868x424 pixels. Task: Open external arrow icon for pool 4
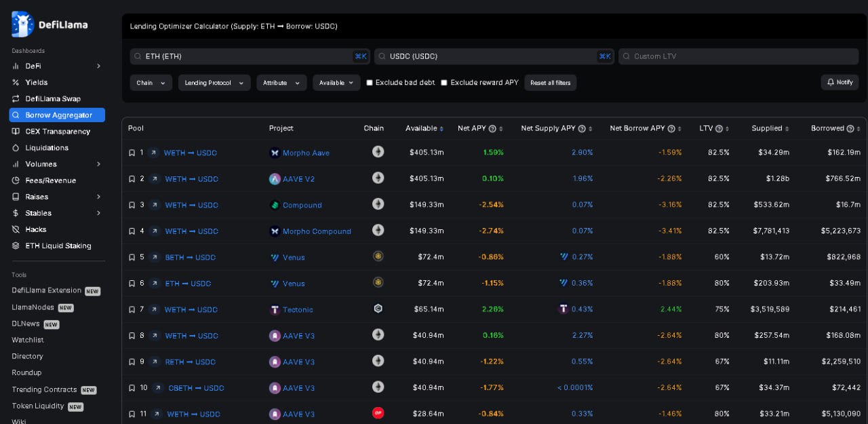155,231
